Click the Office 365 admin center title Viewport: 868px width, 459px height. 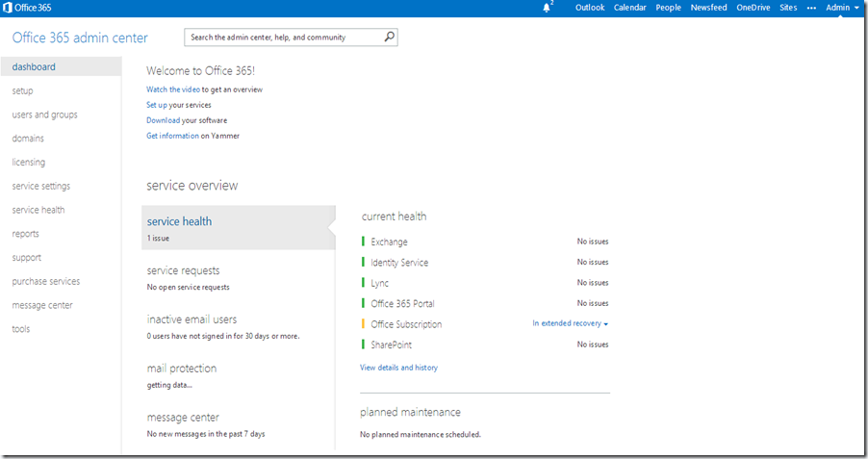click(80, 38)
